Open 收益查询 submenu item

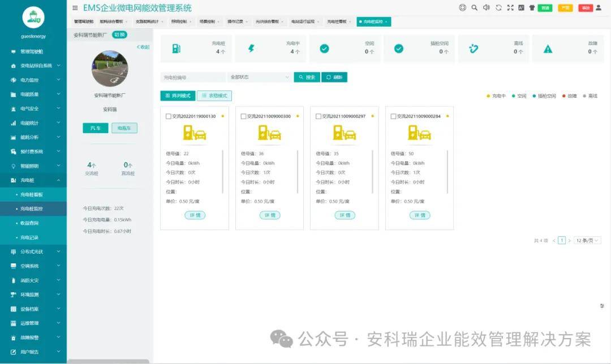[x=33, y=223]
